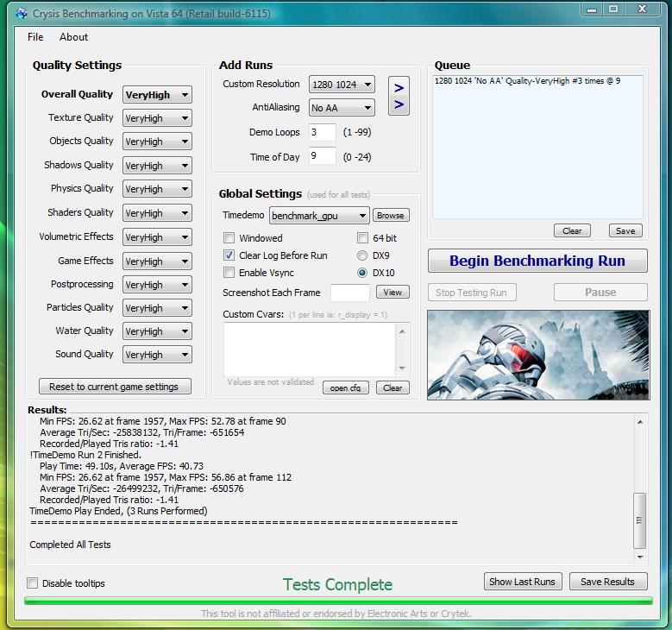
Task: Click Begin Benchmarking Run
Action: point(537,261)
